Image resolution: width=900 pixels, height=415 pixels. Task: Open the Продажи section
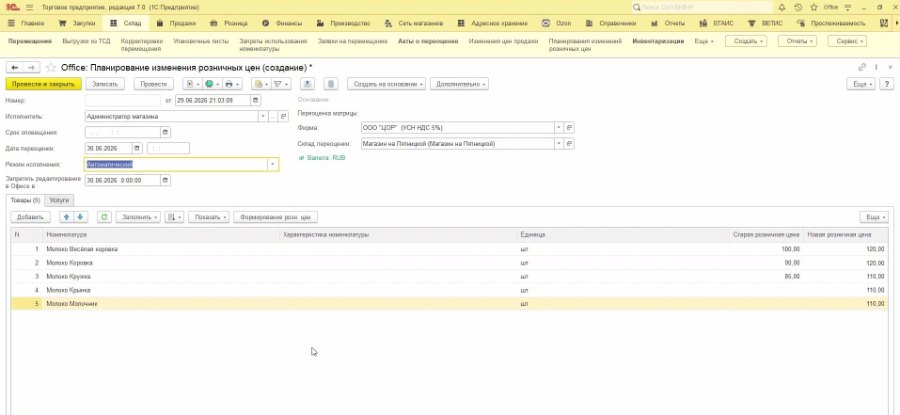coord(177,24)
